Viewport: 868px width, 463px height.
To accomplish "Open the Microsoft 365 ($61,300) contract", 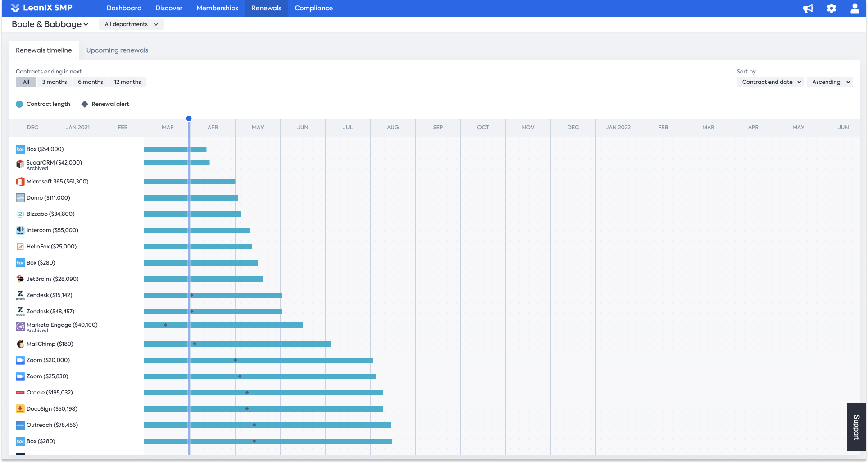I will coord(58,182).
